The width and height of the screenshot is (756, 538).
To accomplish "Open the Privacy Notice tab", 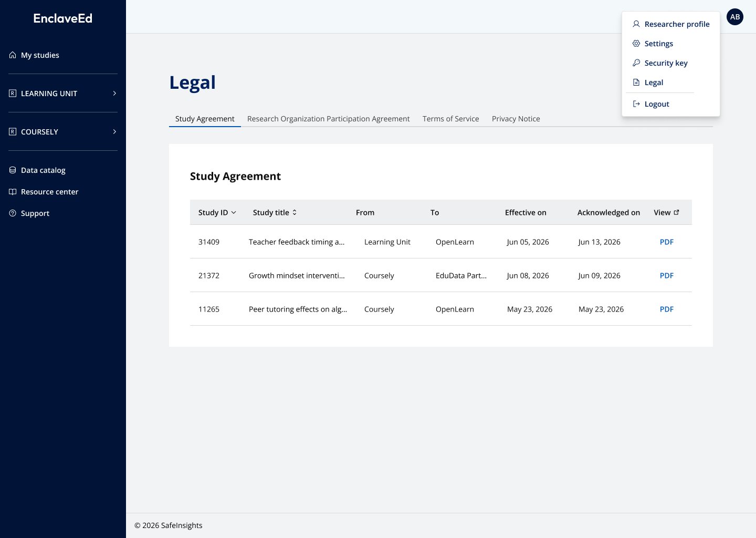I will (x=516, y=119).
